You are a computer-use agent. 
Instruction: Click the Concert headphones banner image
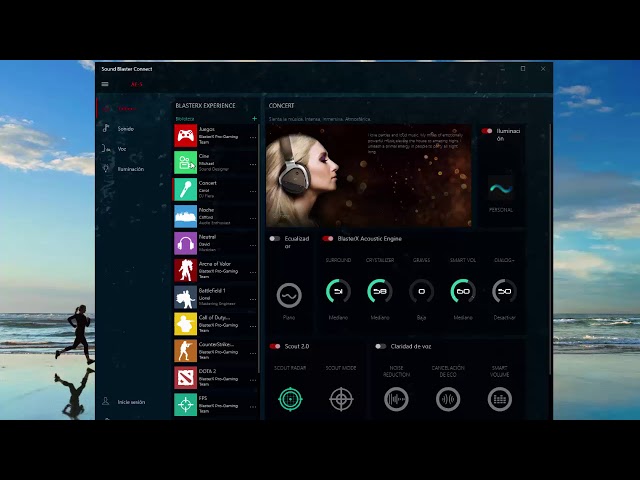(x=369, y=176)
